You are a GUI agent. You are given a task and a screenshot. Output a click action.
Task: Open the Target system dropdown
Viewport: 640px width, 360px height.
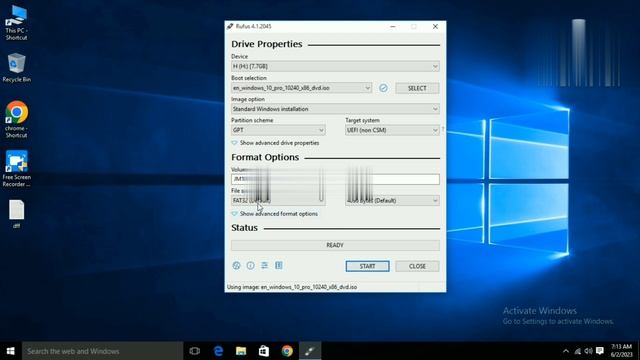tap(392, 130)
